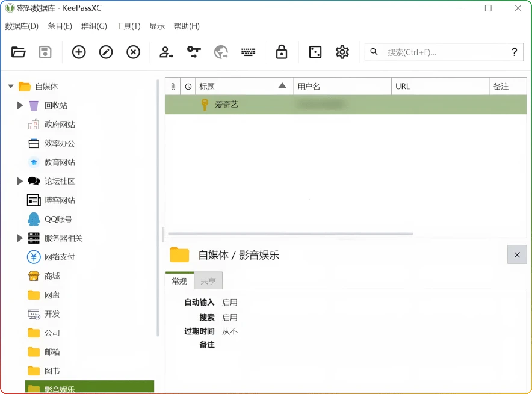Open application settings via the gear icon
The width and height of the screenshot is (532, 394).
point(342,52)
